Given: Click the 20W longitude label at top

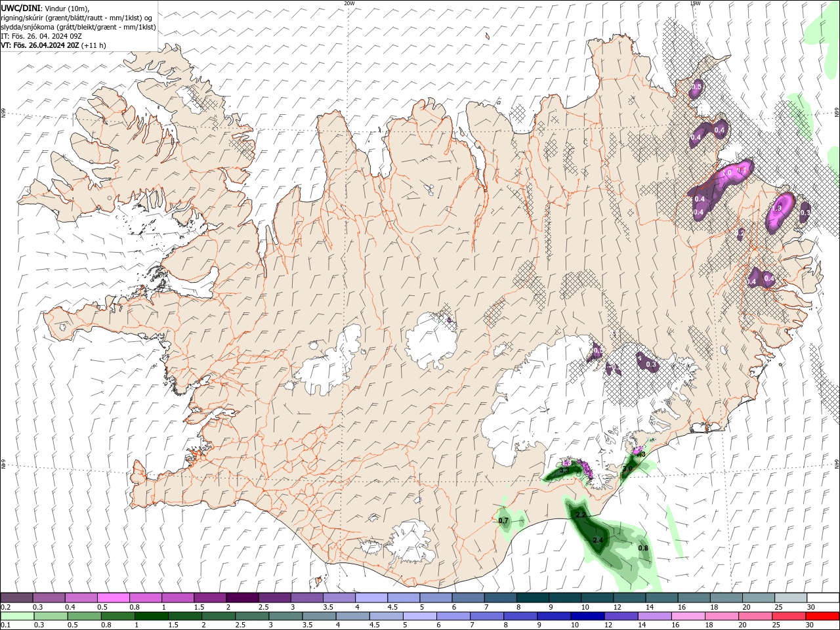Looking at the screenshot, I should (x=349, y=3).
